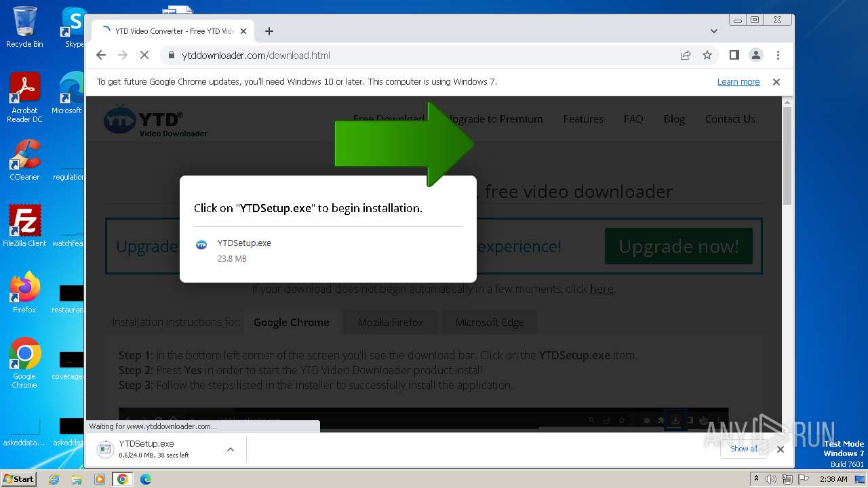Open the Action Center flag icon
Screen dimensions: 868x488
pos(804,479)
